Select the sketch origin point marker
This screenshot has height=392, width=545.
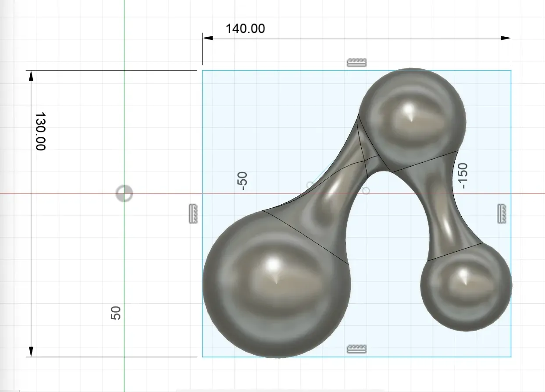(124, 193)
